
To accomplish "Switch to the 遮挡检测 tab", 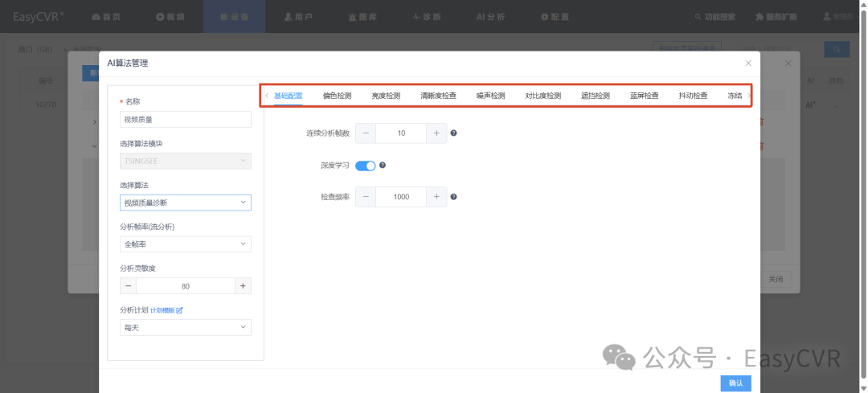I will pos(596,95).
